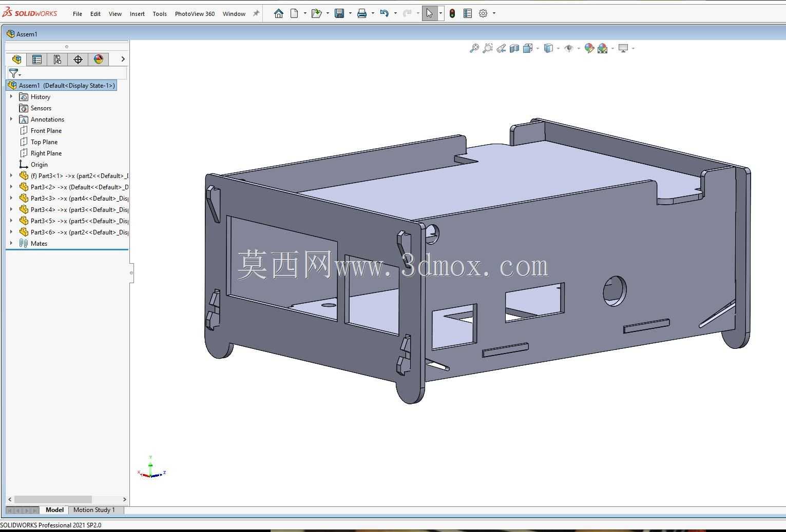Open the Tools menu

pos(160,14)
